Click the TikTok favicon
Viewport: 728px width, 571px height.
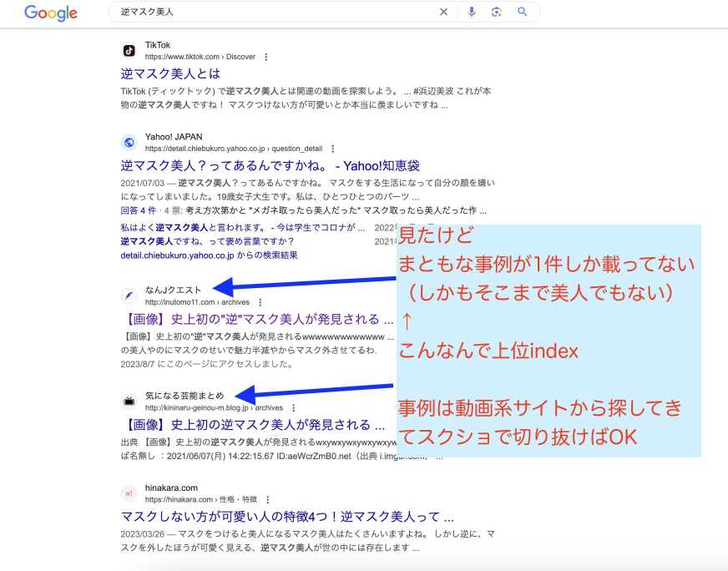tap(129, 51)
